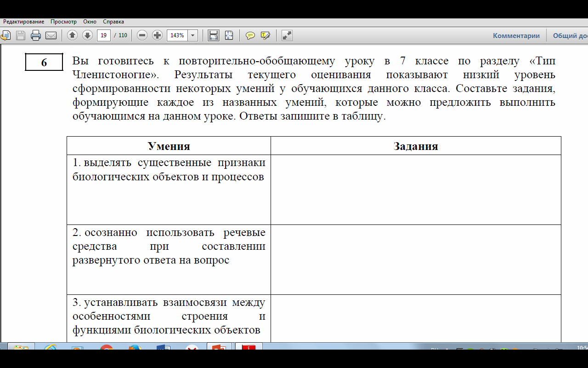Image resolution: width=588 pixels, height=368 pixels.
Task: Send file by email envelope icon
Action: (51, 35)
